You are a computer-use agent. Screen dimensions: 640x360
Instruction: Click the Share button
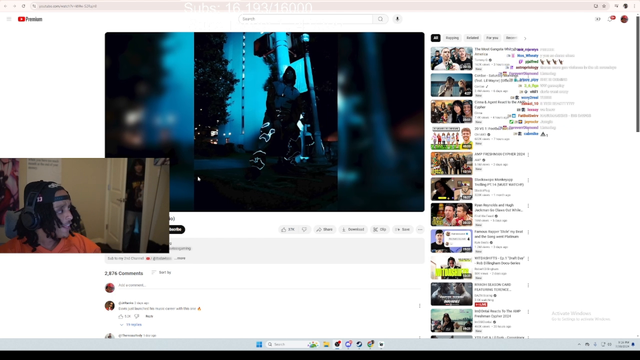pos(324,229)
